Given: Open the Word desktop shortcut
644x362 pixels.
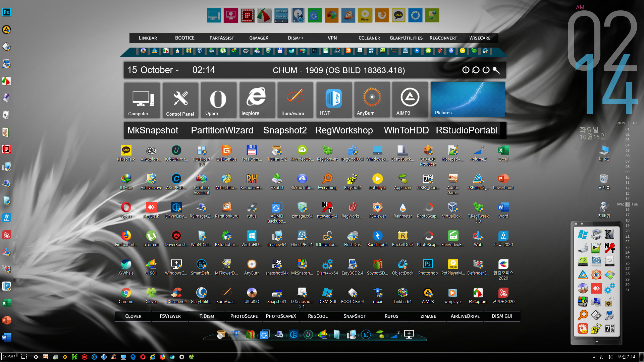Looking at the screenshot, I should point(503,210).
